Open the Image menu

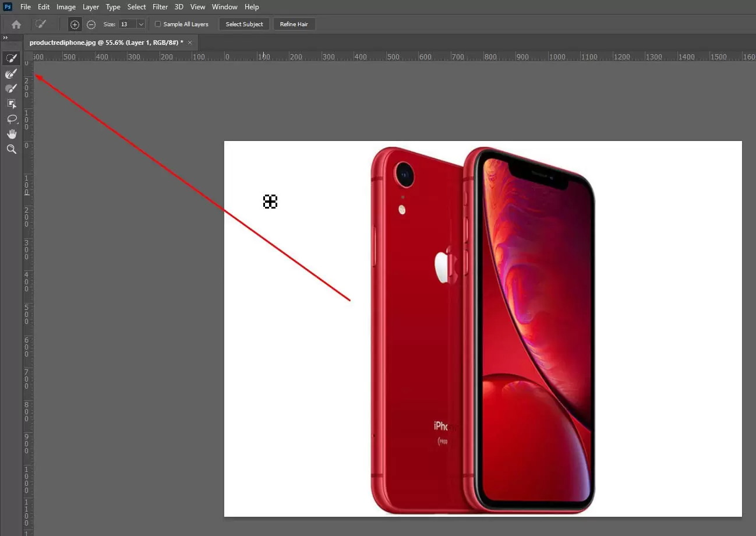66,7
